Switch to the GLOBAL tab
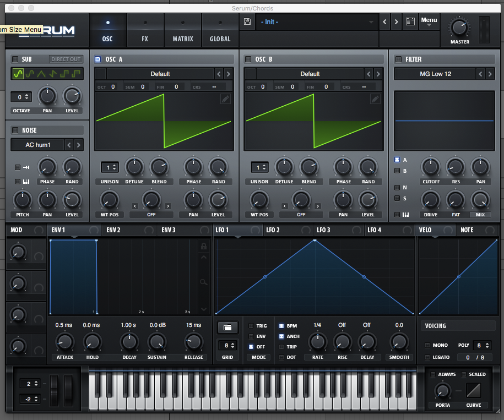The image size is (504, 420). 220,31
